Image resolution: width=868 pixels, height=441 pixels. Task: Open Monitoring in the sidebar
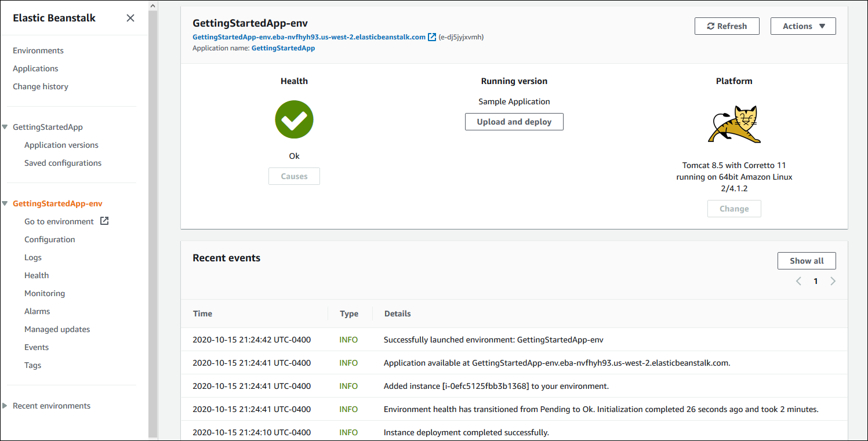(x=45, y=293)
